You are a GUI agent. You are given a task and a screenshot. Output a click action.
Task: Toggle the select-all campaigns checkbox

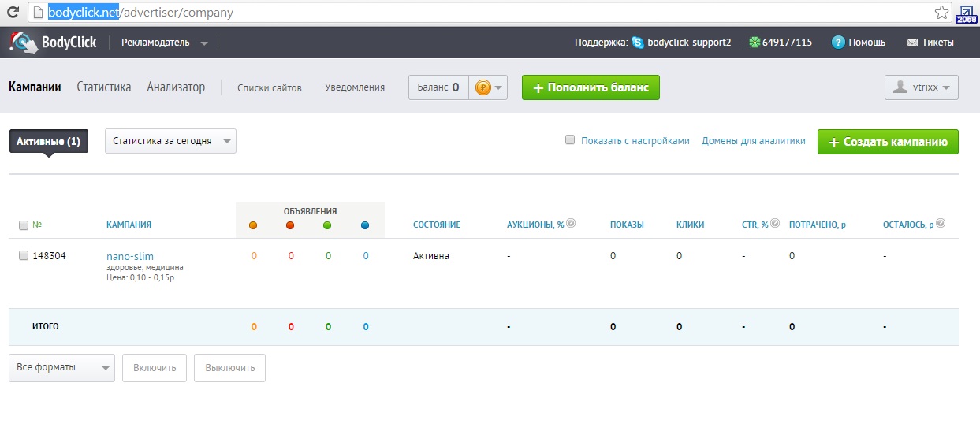[23, 225]
